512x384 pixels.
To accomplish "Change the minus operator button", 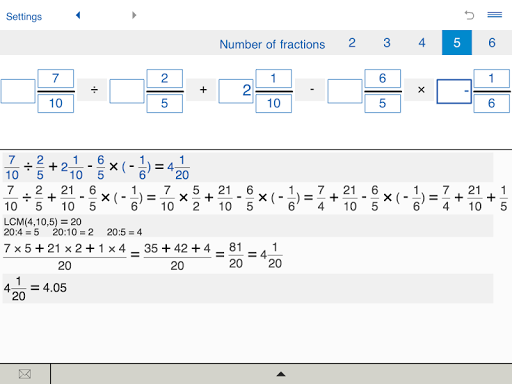I will [x=310, y=90].
